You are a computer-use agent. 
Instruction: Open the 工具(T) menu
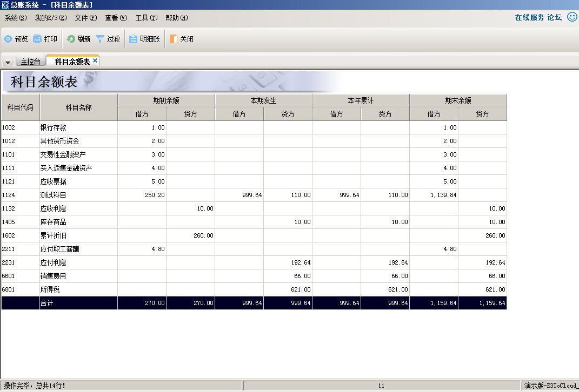click(146, 18)
